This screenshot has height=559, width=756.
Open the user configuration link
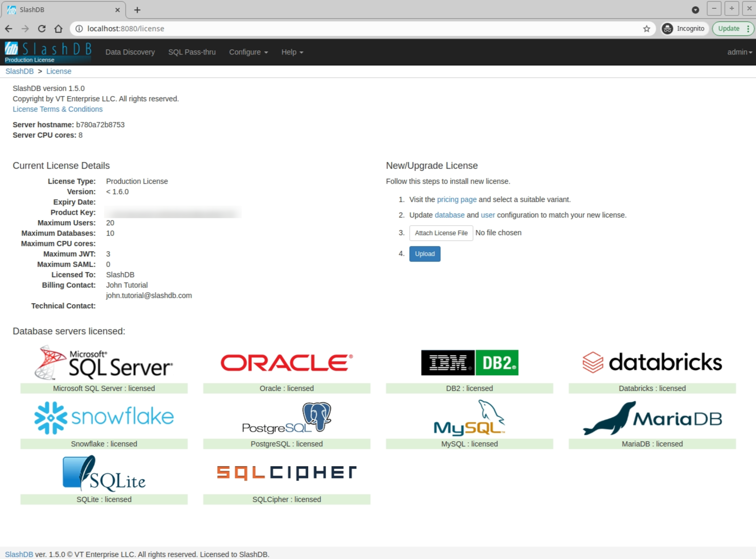coord(488,215)
